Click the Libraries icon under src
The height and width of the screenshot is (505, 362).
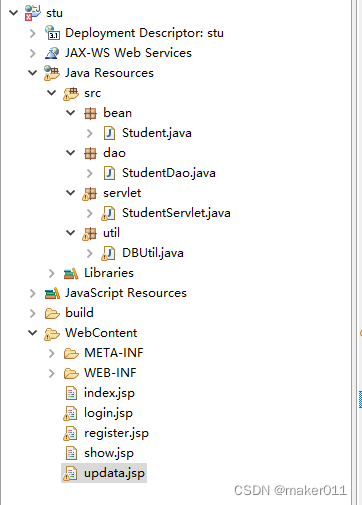(71, 273)
